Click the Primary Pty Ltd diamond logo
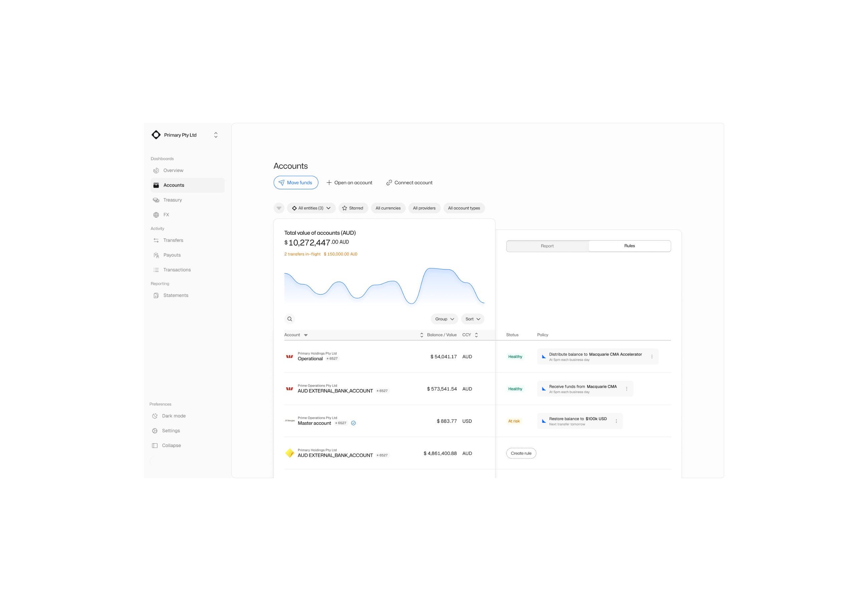The width and height of the screenshot is (868, 601). click(x=156, y=135)
